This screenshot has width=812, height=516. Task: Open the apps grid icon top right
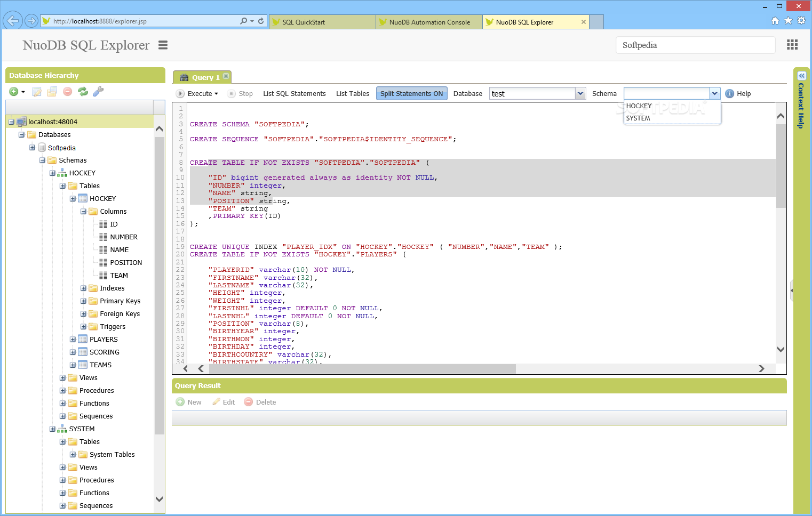tap(792, 45)
